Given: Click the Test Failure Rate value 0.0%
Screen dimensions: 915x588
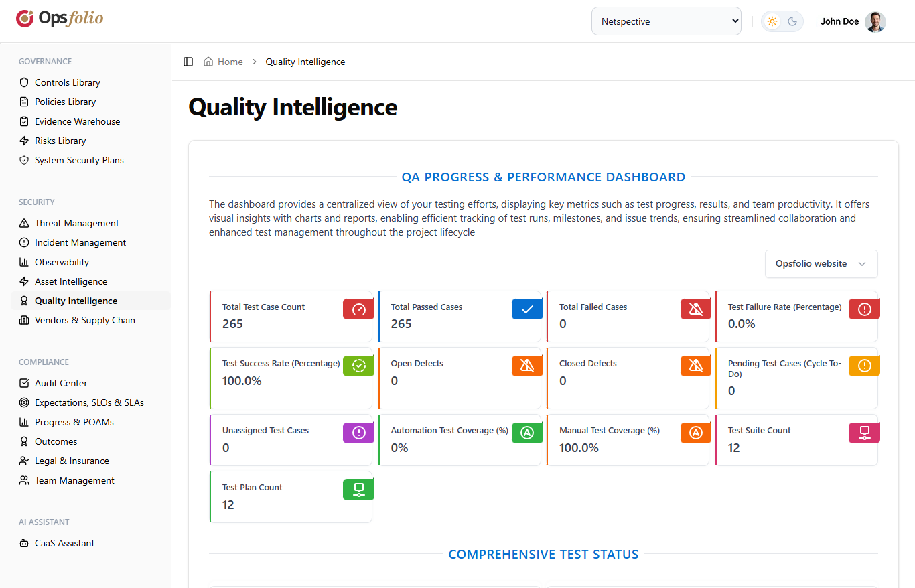Looking at the screenshot, I should tap(742, 324).
